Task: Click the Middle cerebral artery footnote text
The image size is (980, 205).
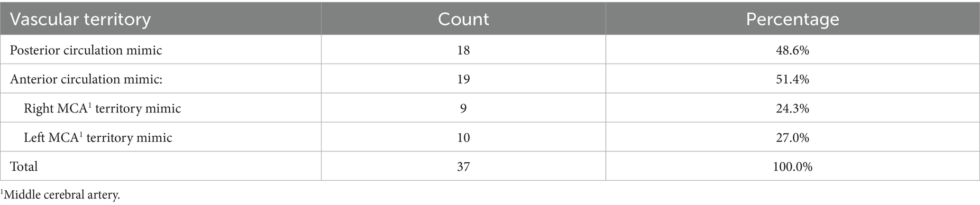Action: pyautogui.click(x=61, y=195)
